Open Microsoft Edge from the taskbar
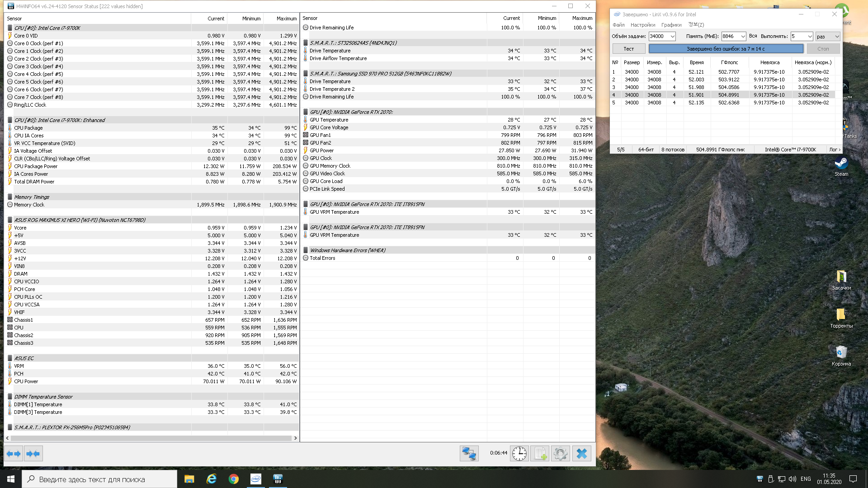868x488 pixels. click(211, 479)
